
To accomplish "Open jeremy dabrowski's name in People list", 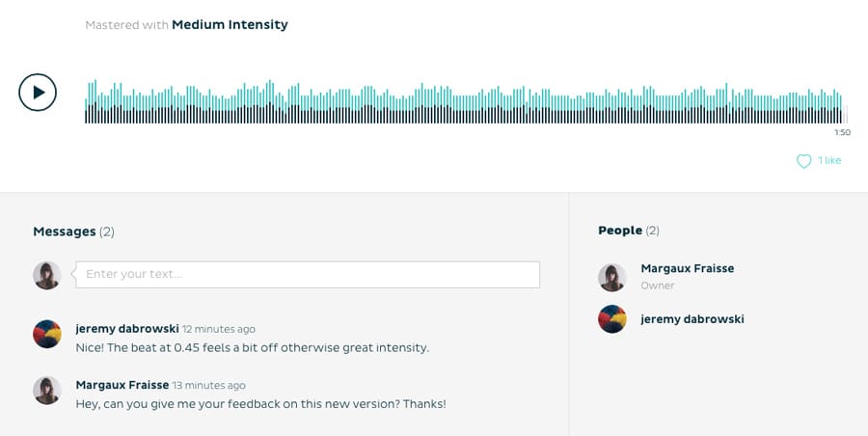I will (x=692, y=319).
